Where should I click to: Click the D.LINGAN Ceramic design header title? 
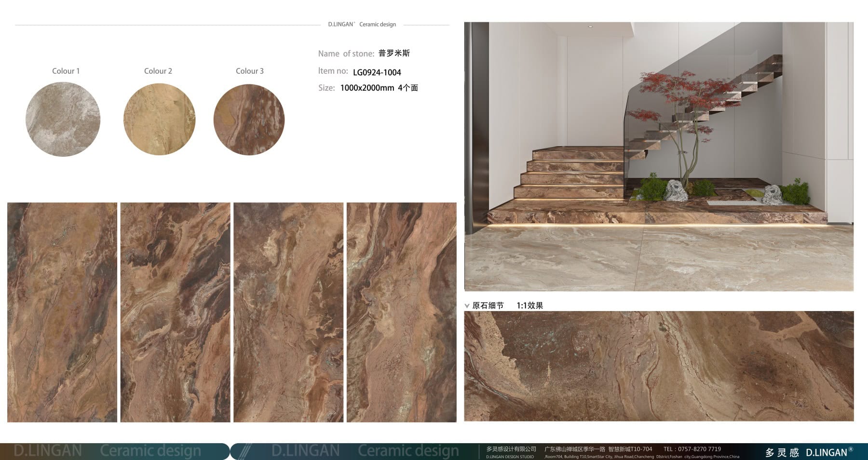362,24
